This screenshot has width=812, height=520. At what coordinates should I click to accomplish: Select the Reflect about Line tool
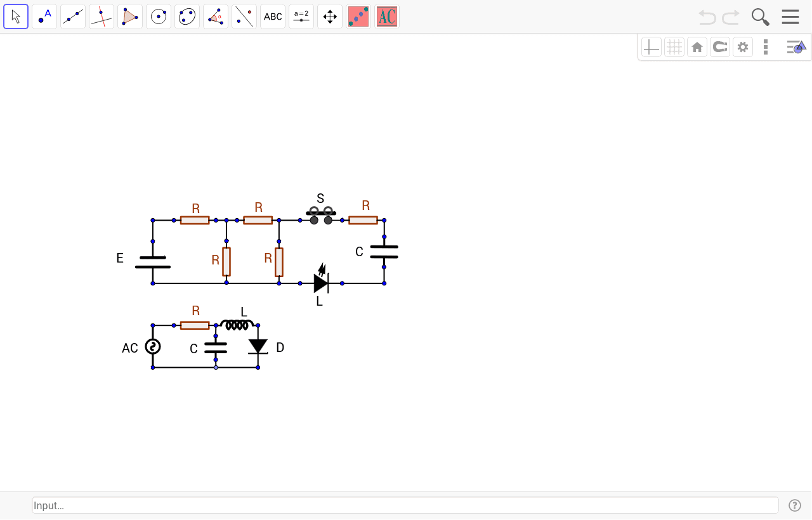(244, 16)
